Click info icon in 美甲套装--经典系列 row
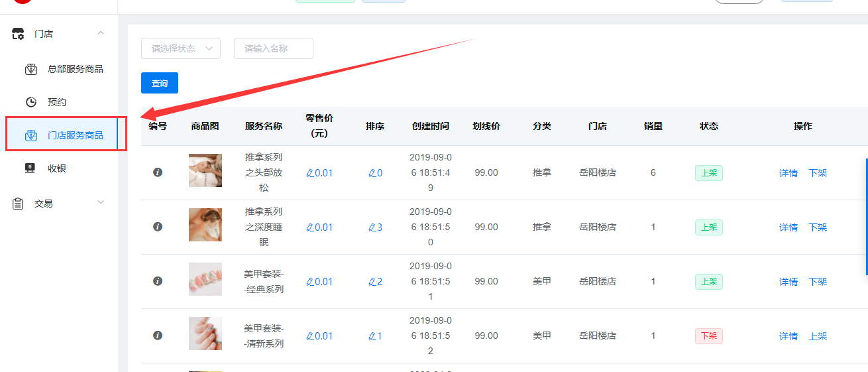The width and height of the screenshot is (868, 372). click(x=158, y=281)
